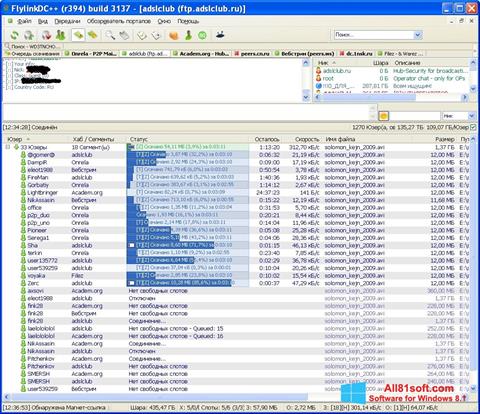Click the green figure toolbar icon
This screenshot has height=414, width=480.
click(188, 35)
